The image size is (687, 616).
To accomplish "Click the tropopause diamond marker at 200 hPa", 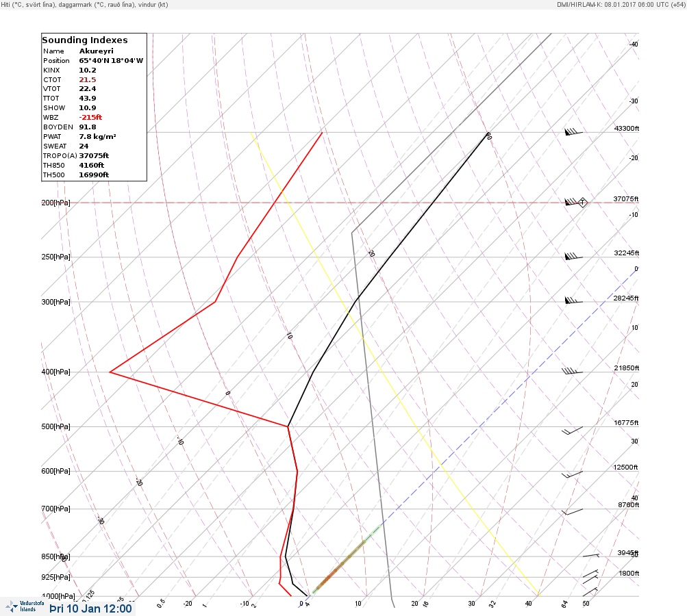I will (x=582, y=203).
